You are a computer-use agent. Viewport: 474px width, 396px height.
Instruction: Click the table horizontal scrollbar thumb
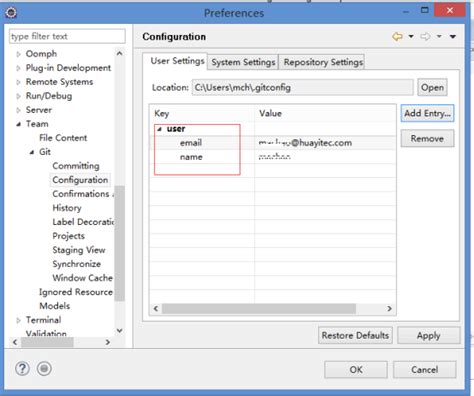click(259, 309)
